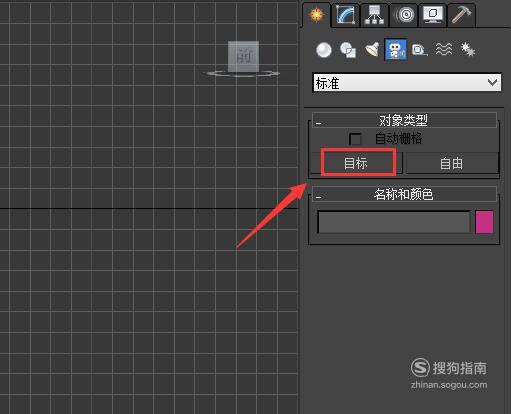Open the Utilities hammer tab
The width and height of the screenshot is (511, 414).
point(461,15)
